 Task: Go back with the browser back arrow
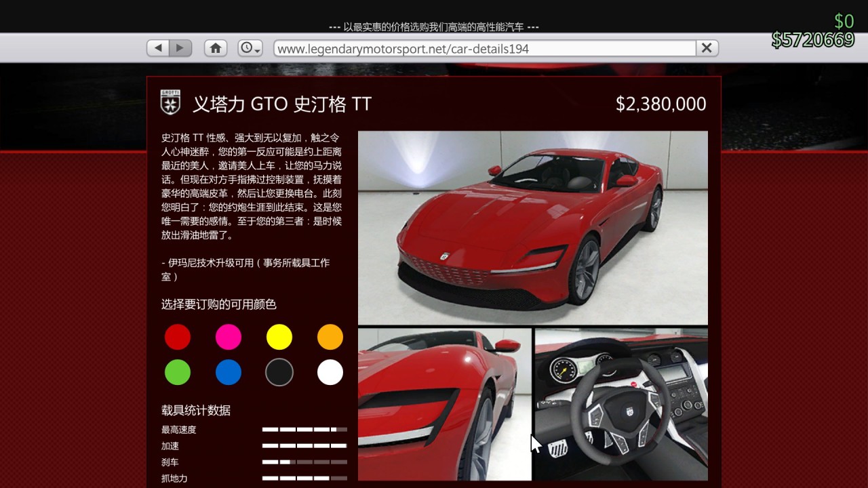[x=158, y=48]
